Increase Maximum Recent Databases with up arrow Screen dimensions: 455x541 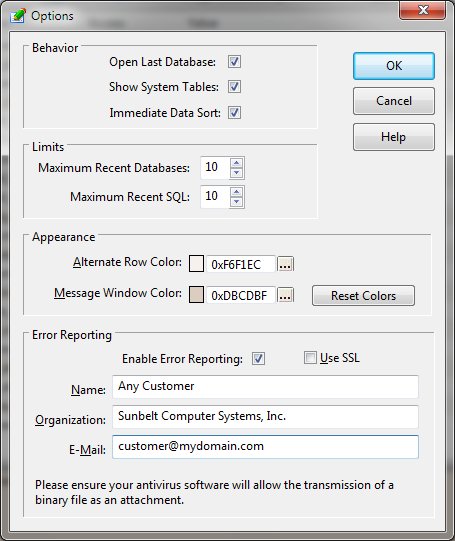tap(237, 163)
